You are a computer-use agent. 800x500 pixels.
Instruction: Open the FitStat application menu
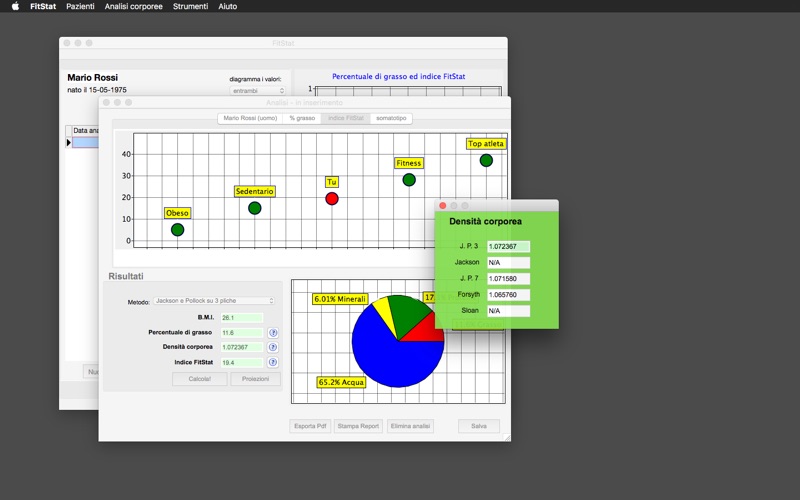coord(43,6)
